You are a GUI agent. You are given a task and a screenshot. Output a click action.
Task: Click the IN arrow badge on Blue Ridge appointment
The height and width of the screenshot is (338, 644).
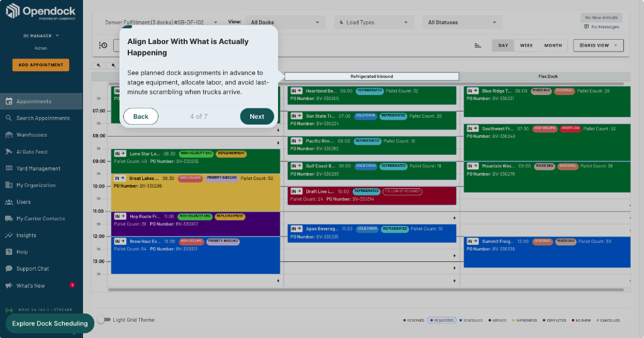coord(472,91)
